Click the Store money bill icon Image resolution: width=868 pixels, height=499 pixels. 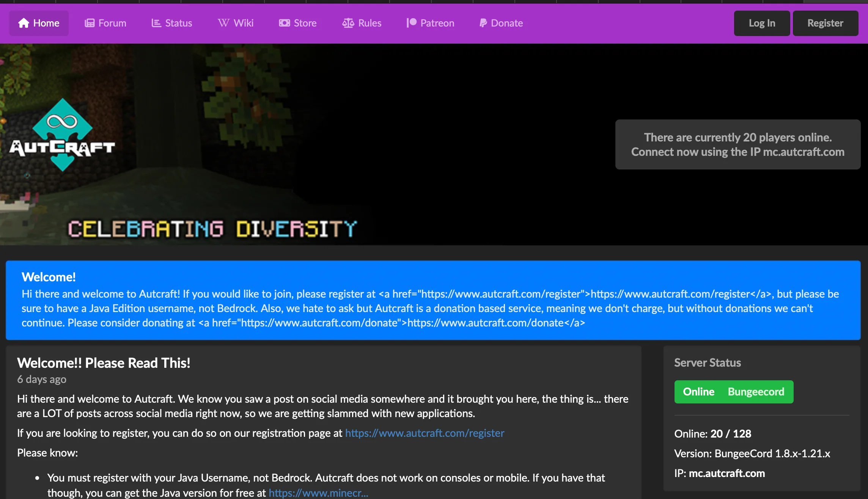pyautogui.click(x=285, y=23)
